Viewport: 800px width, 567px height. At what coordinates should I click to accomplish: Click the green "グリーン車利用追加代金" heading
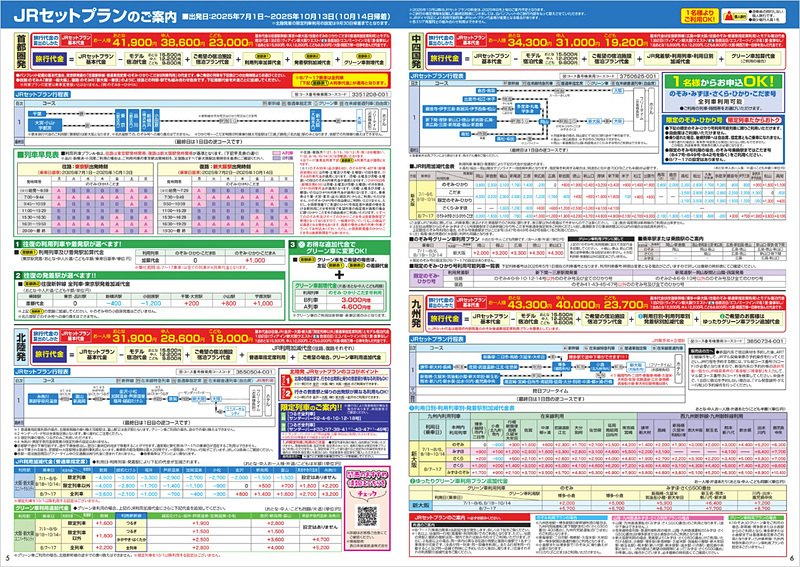(x=43, y=508)
